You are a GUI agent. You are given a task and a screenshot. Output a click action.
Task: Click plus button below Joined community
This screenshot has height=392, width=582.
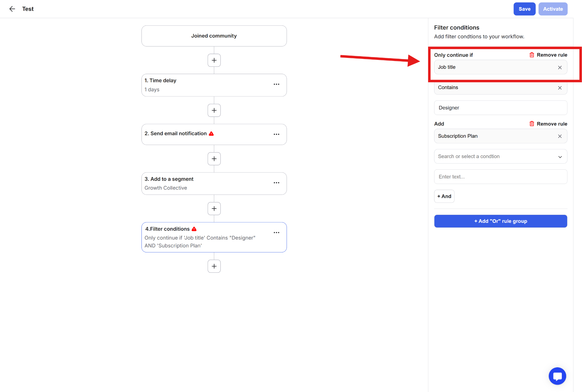(214, 60)
